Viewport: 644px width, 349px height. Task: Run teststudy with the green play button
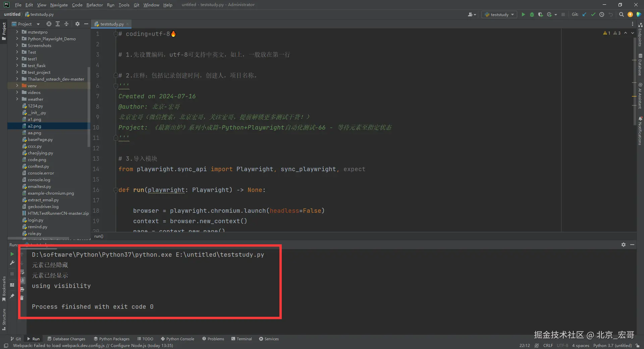click(x=523, y=14)
